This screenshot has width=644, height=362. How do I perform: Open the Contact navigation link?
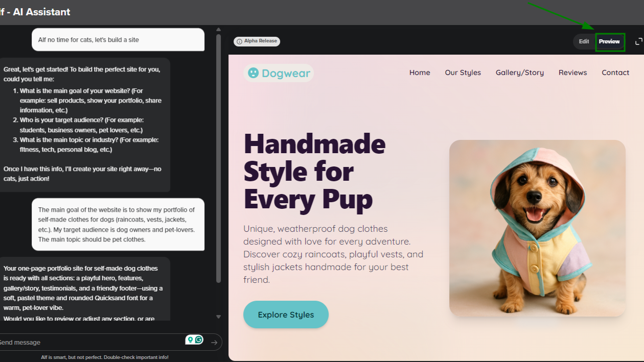[615, 73]
